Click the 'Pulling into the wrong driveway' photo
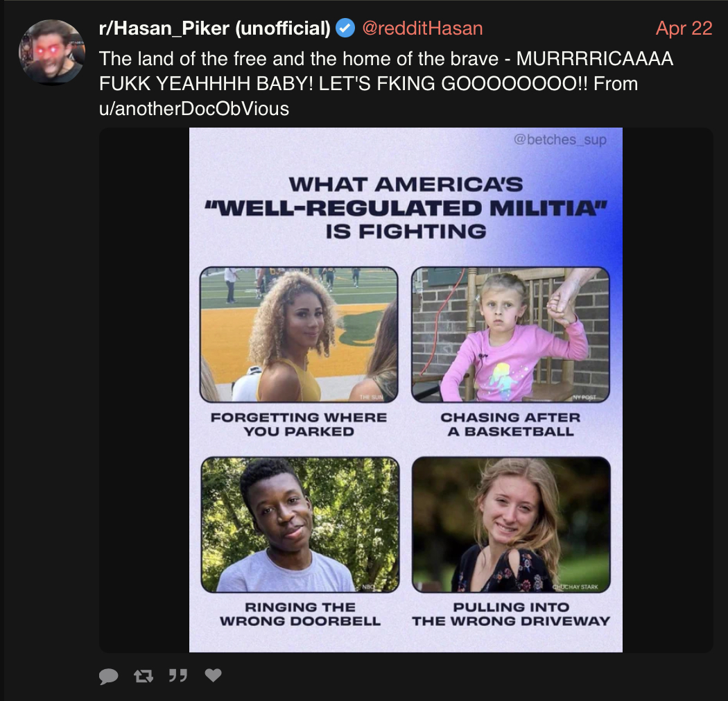The height and width of the screenshot is (701, 728). click(x=511, y=525)
